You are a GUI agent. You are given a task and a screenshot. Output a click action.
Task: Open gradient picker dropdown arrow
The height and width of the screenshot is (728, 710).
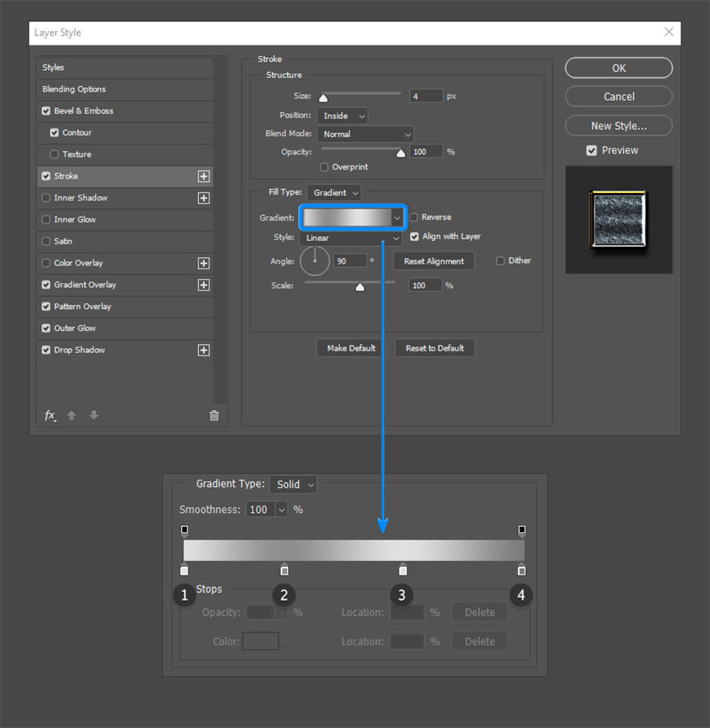coord(398,218)
